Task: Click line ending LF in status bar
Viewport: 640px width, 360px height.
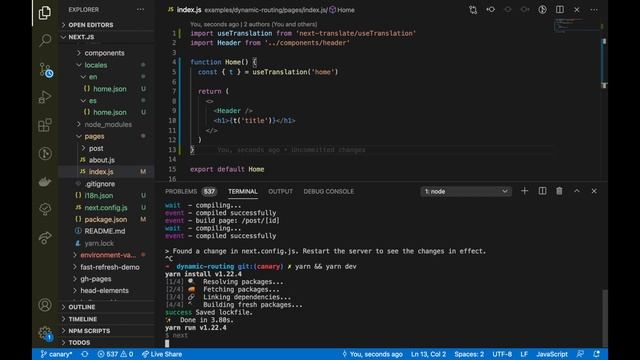Action: pos(524,354)
